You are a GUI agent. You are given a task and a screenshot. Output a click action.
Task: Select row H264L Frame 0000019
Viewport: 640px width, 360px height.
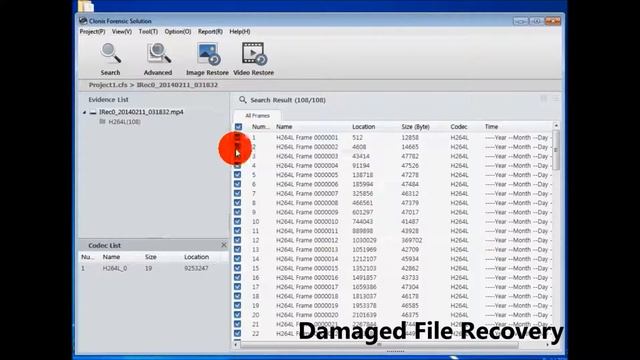pyautogui.click(x=393, y=306)
